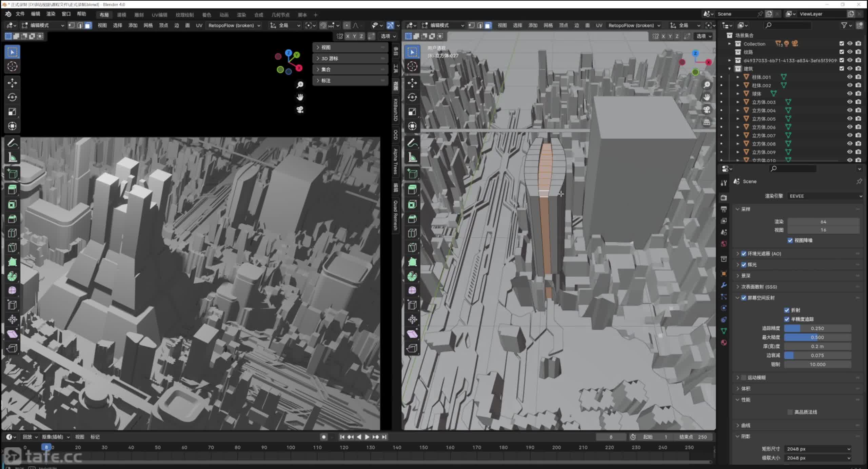Pin the Scene properties panel
Image resolution: width=868 pixels, height=469 pixels.
[x=859, y=182]
